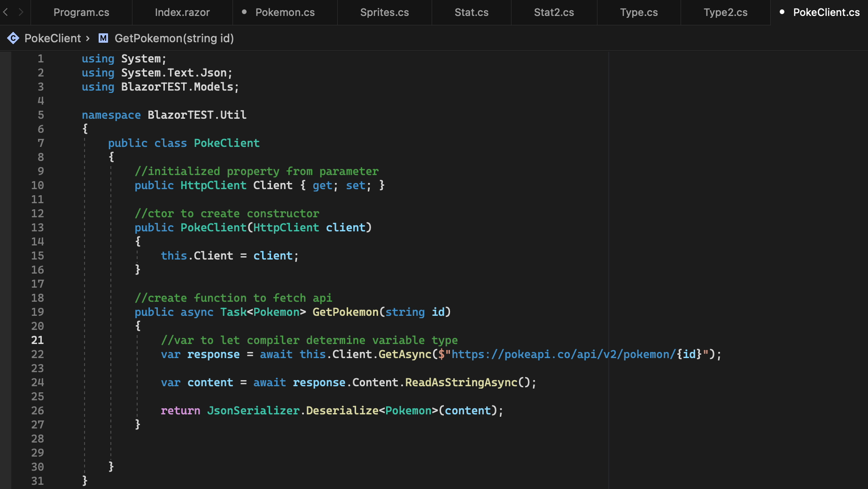Screen dimensions: 868x489
Task: Click 'BlazorTEST.Models' on line 3
Action: click(177, 87)
